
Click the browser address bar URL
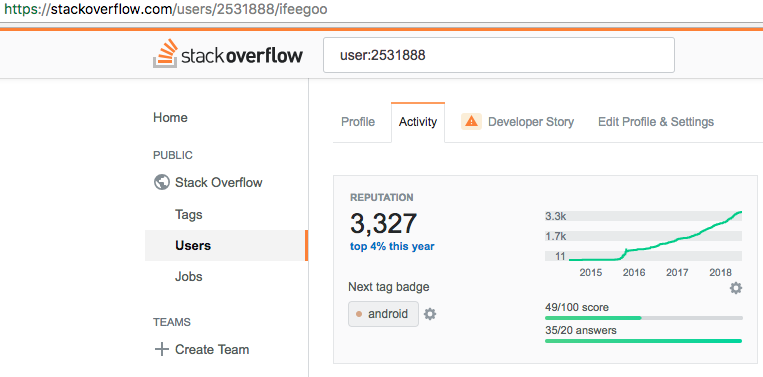(165, 10)
